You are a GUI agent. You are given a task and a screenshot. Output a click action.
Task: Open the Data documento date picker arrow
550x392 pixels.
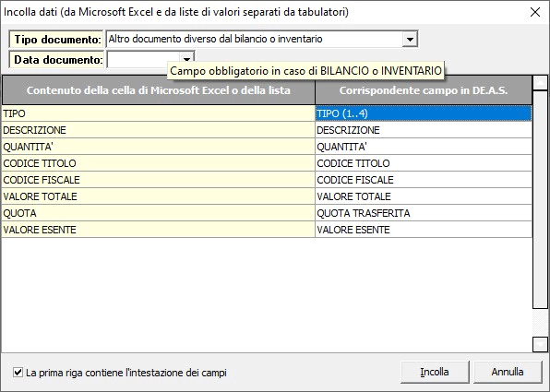pos(186,58)
